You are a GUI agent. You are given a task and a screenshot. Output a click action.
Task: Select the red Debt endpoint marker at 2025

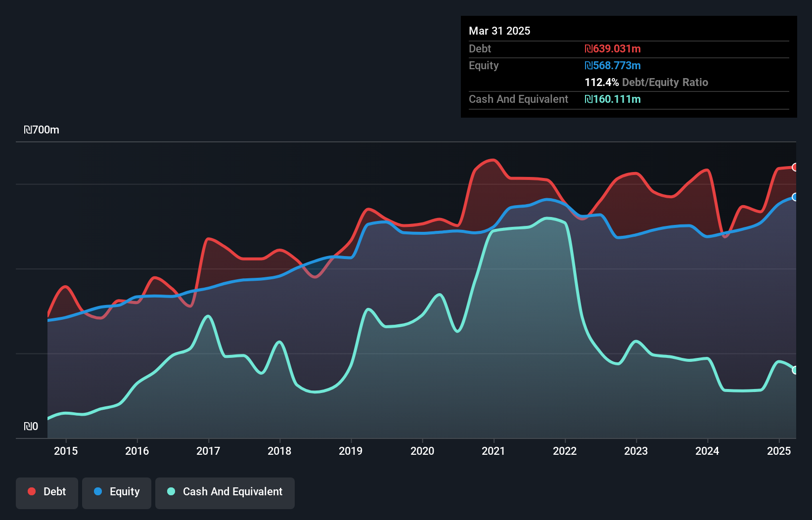[x=795, y=167]
